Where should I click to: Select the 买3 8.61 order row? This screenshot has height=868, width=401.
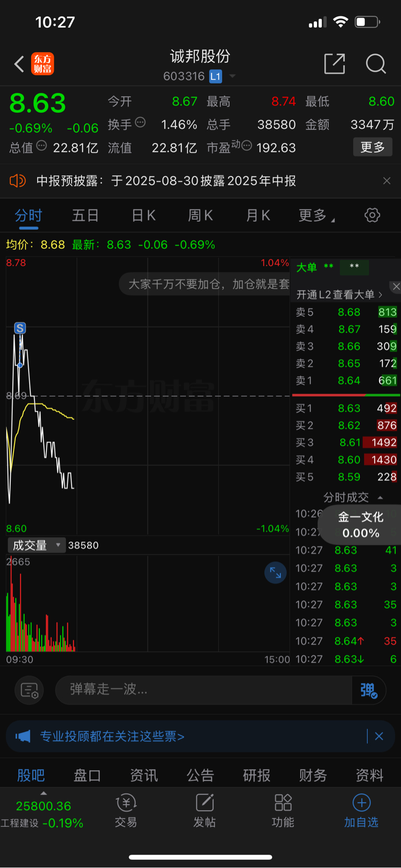coord(346,443)
